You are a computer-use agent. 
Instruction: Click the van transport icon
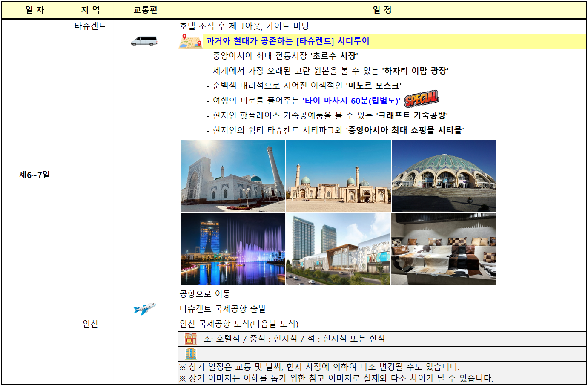click(144, 41)
